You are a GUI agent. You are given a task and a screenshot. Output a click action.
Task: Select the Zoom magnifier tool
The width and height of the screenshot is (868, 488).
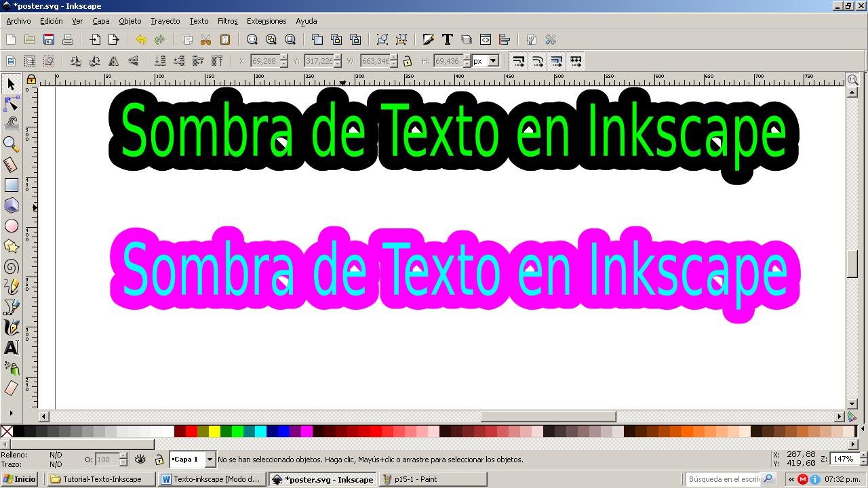coord(11,144)
